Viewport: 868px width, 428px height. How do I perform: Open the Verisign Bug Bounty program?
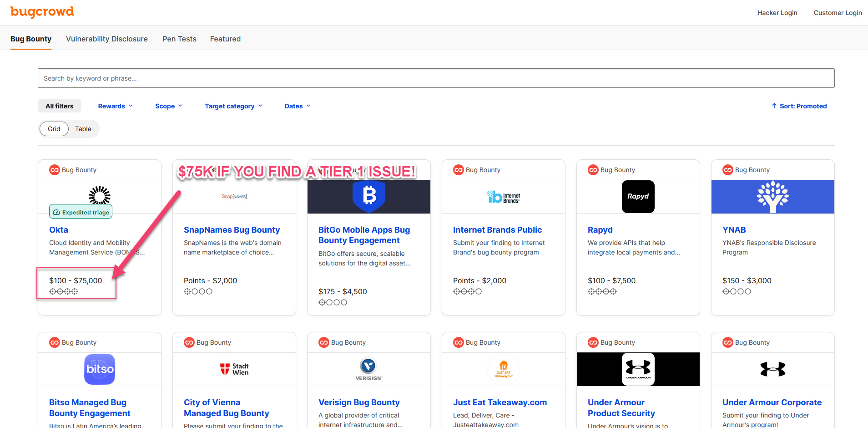pyautogui.click(x=359, y=403)
